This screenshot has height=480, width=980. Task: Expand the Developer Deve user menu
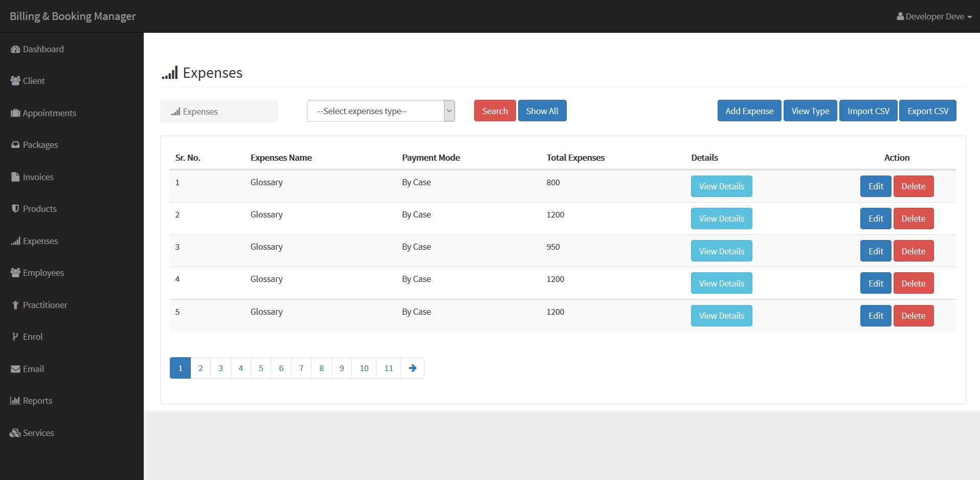tap(934, 16)
